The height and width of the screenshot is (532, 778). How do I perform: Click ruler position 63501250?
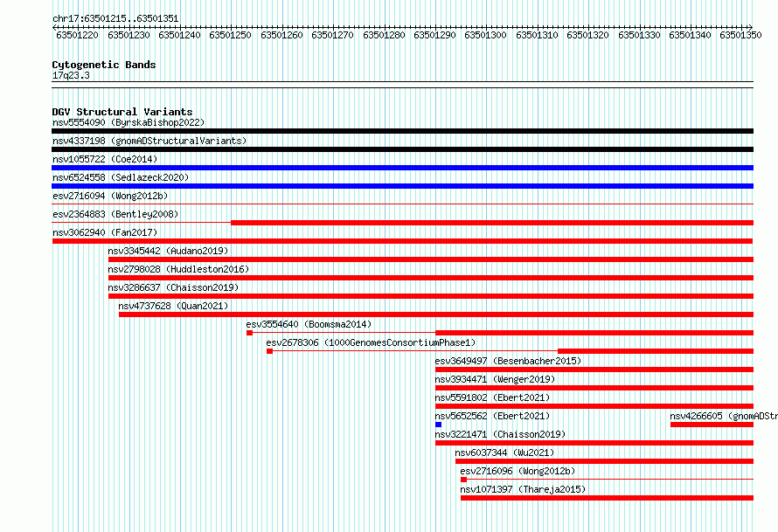tap(230, 35)
